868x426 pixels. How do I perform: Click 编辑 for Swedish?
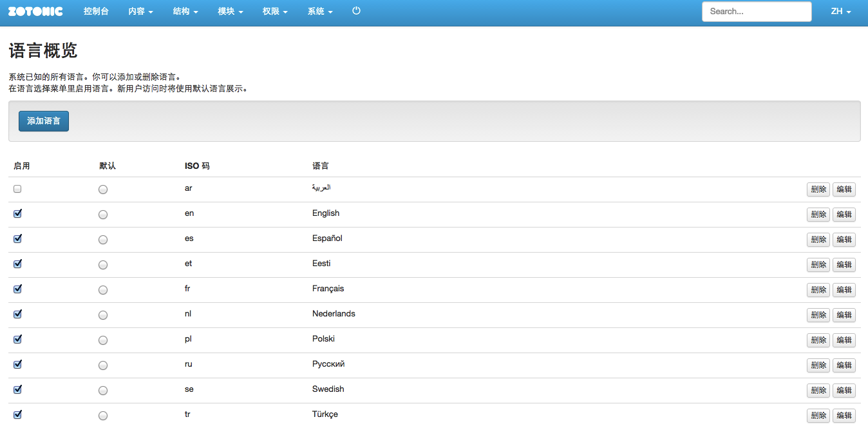click(x=844, y=391)
